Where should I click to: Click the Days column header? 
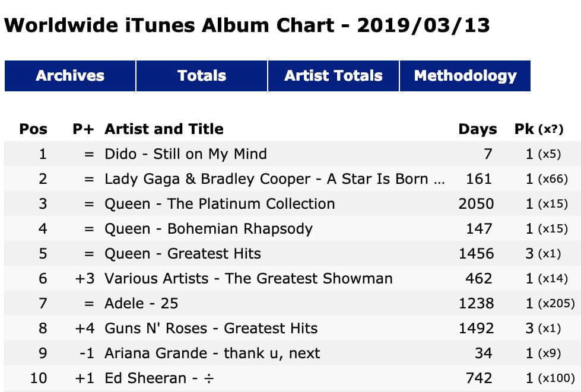point(478,129)
